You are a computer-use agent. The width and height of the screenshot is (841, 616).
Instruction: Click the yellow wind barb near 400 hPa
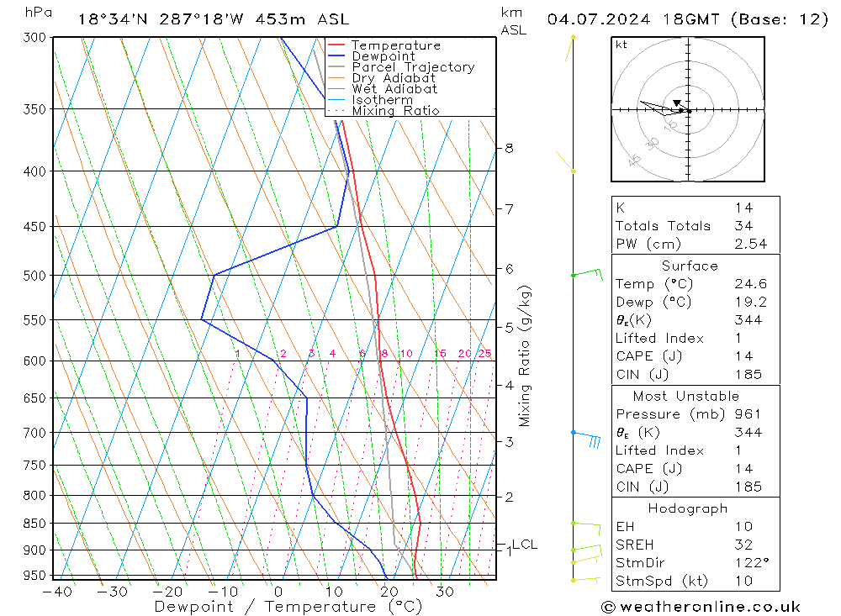click(565, 162)
